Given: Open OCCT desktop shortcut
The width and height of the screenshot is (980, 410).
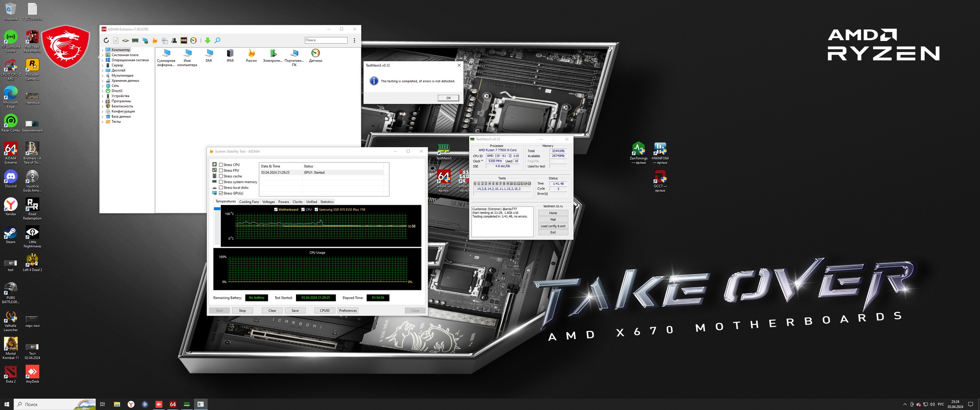Looking at the screenshot, I should (x=660, y=181).
